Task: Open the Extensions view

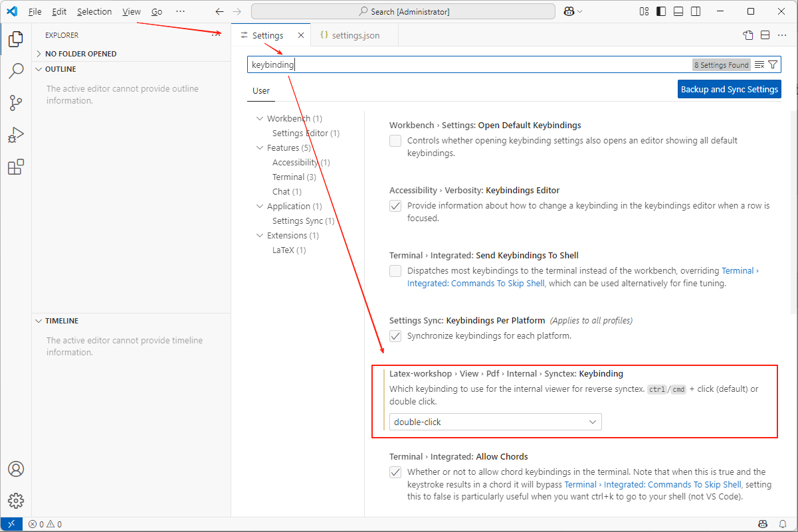Action: [16, 167]
